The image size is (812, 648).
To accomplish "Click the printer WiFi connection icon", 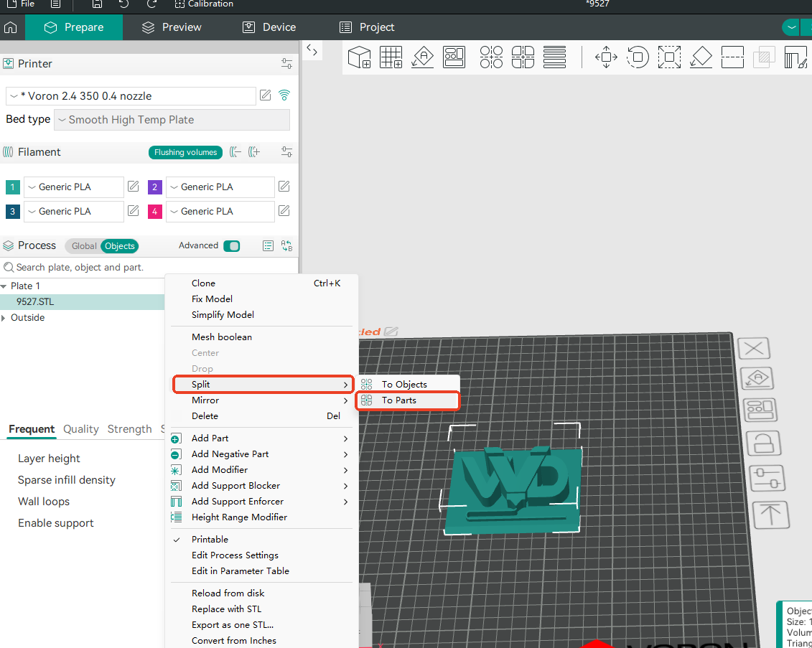I will pos(284,95).
